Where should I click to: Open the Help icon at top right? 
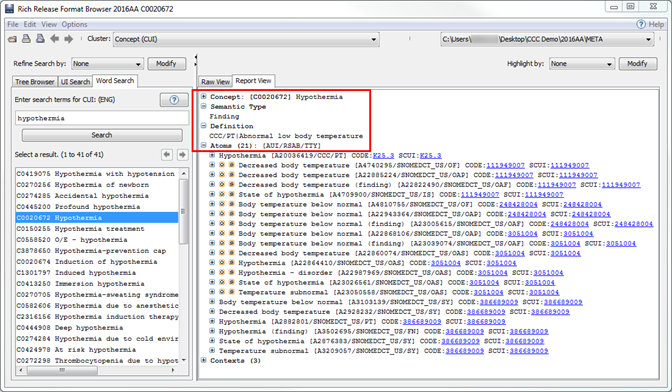point(641,24)
